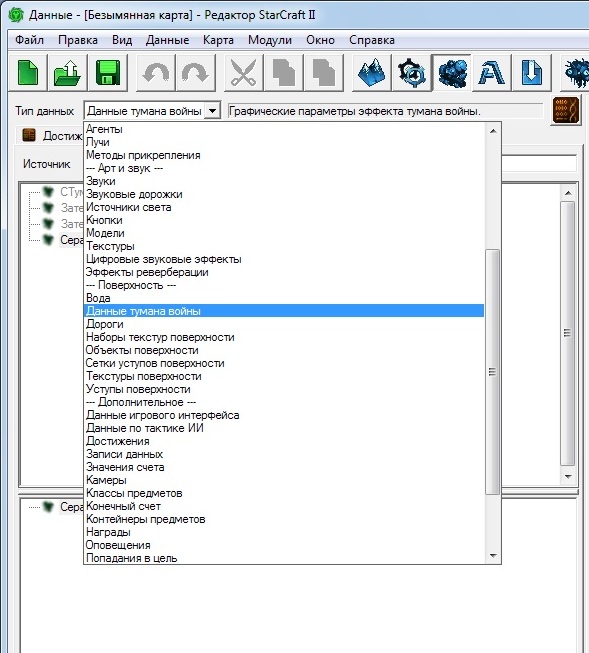Select Наборы текстур поверхности entry
Screen dimensions: 589x653
click(x=284, y=337)
